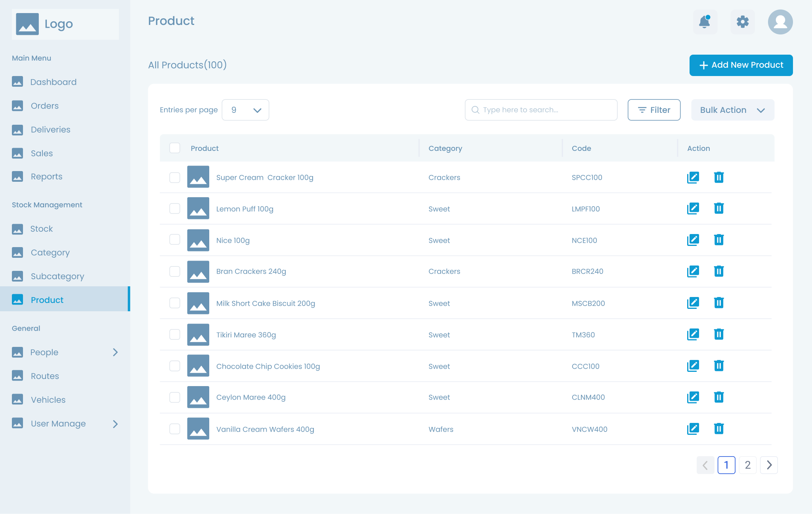Edit the Lemon Puff 100g product

693,208
